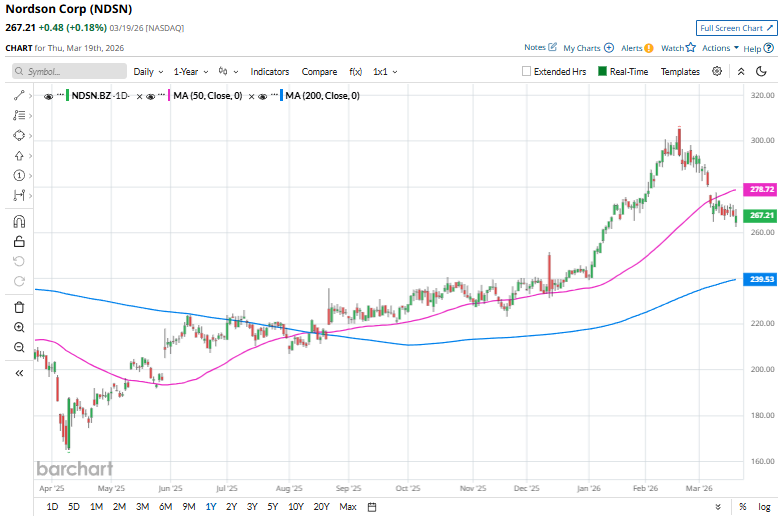Open the calendar date range picker
This screenshot has width=778, height=520.
click(372, 507)
